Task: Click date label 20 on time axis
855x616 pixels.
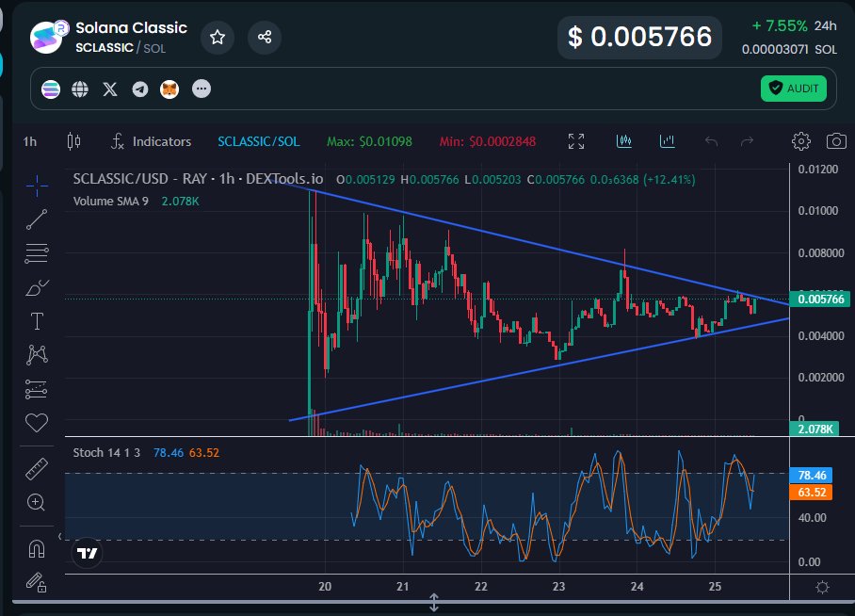Action: [x=325, y=587]
